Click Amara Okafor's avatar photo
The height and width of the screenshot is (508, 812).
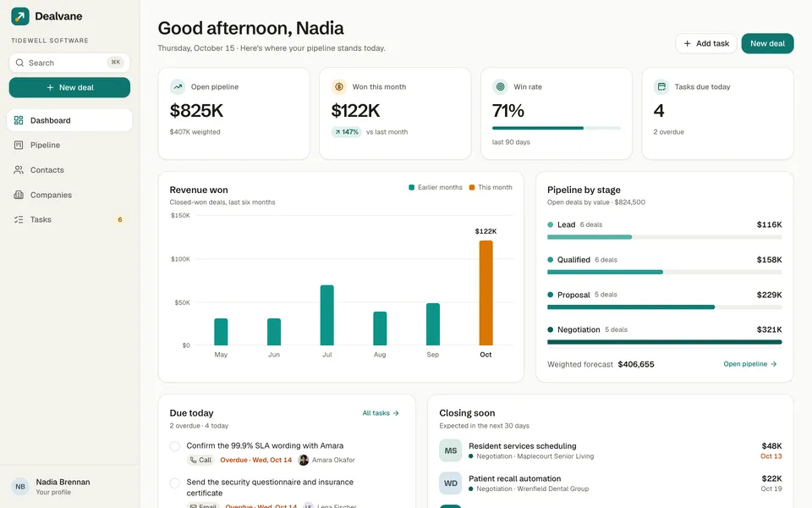pos(304,460)
